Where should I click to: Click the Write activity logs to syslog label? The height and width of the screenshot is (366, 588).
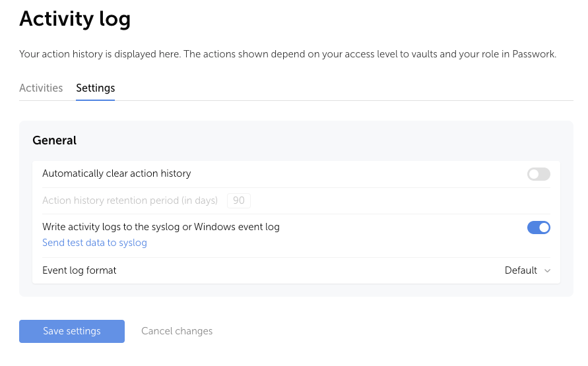click(160, 227)
